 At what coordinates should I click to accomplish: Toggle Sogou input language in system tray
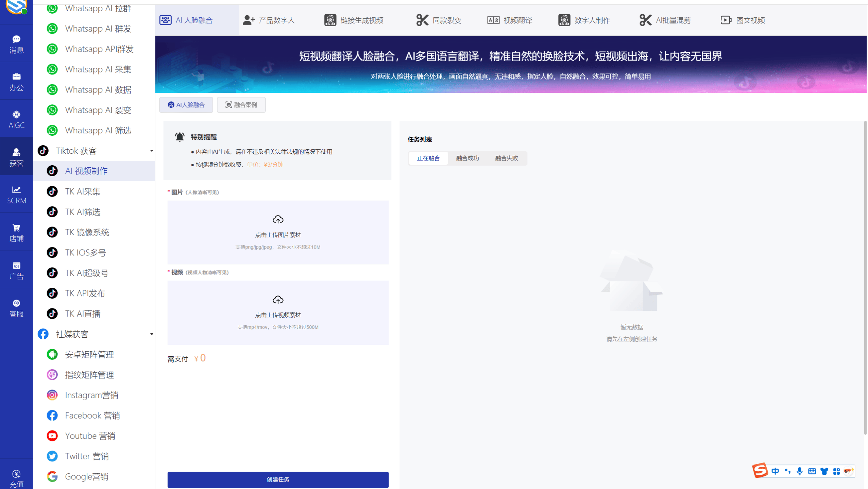[776, 471]
